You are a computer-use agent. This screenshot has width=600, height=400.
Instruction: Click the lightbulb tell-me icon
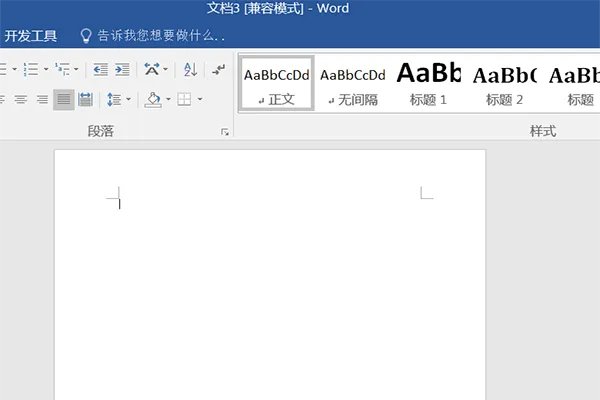(x=86, y=36)
